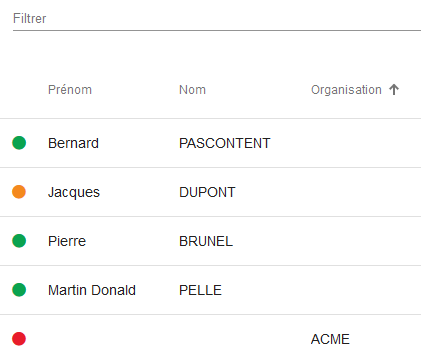The height and width of the screenshot is (362, 421).
Task: Select the Martin Donald first name cell
Action: click(x=92, y=290)
